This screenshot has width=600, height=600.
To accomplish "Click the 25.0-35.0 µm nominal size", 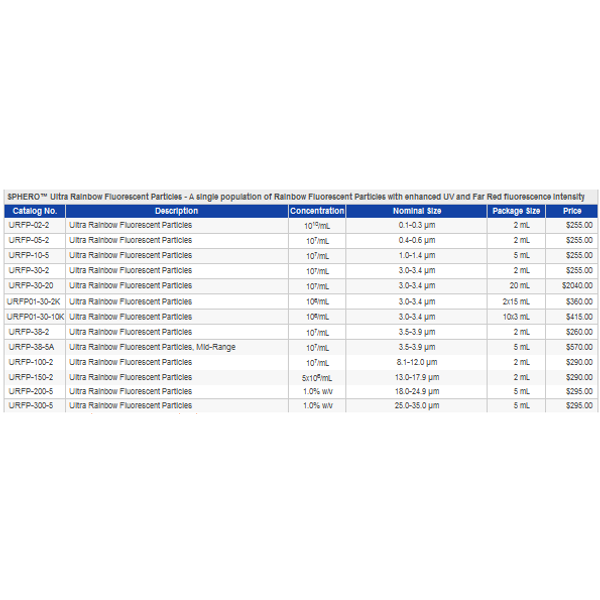I will 417,406.
